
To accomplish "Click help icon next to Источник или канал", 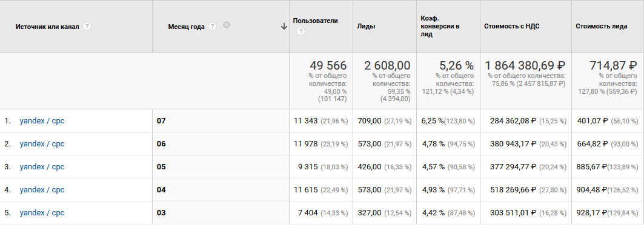I will [87, 26].
